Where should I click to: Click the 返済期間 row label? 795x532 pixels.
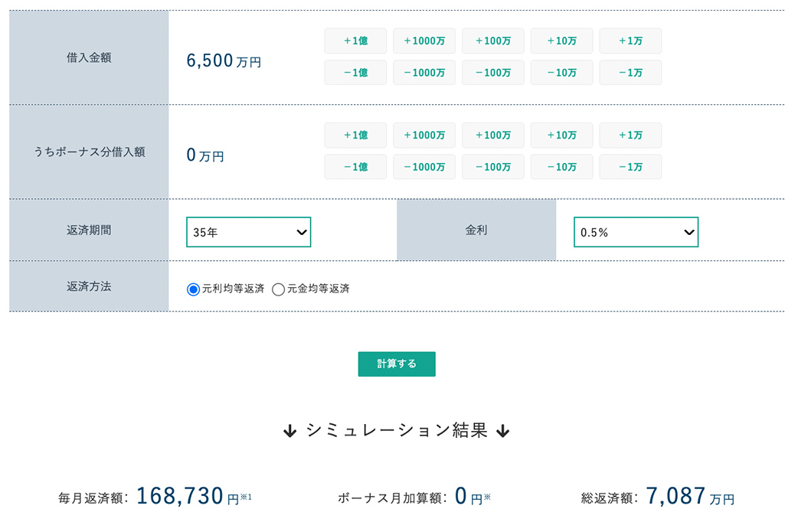89,230
